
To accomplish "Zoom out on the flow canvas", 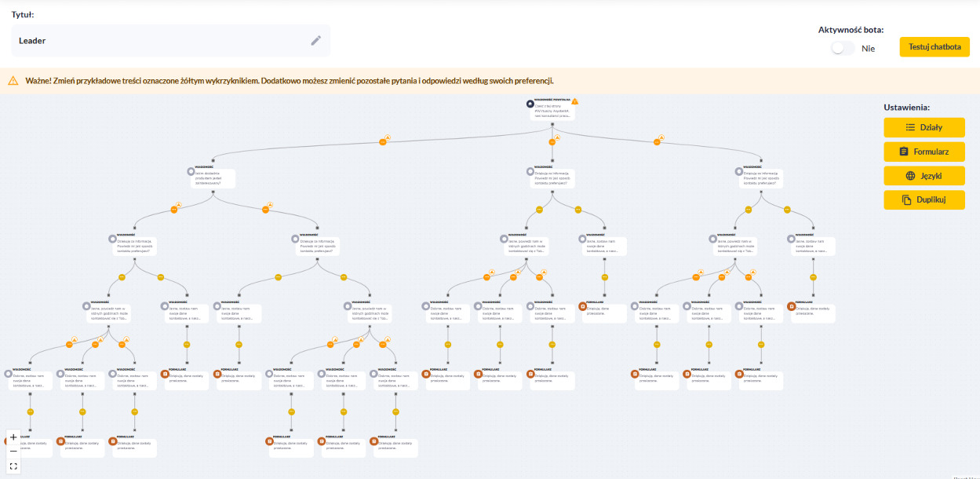I will tap(13, 452).
